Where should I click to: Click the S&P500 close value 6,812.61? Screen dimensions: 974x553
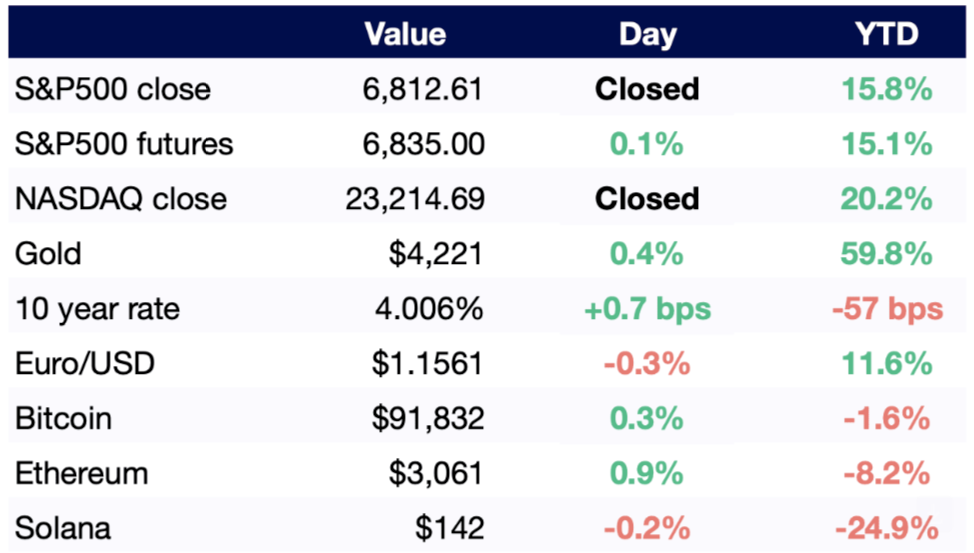click(x=422, y=89)
